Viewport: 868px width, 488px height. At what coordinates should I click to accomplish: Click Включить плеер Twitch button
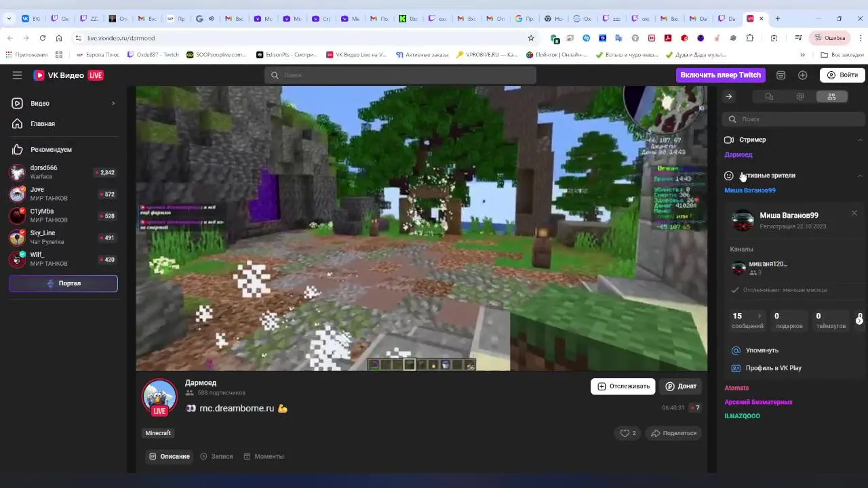720,75
